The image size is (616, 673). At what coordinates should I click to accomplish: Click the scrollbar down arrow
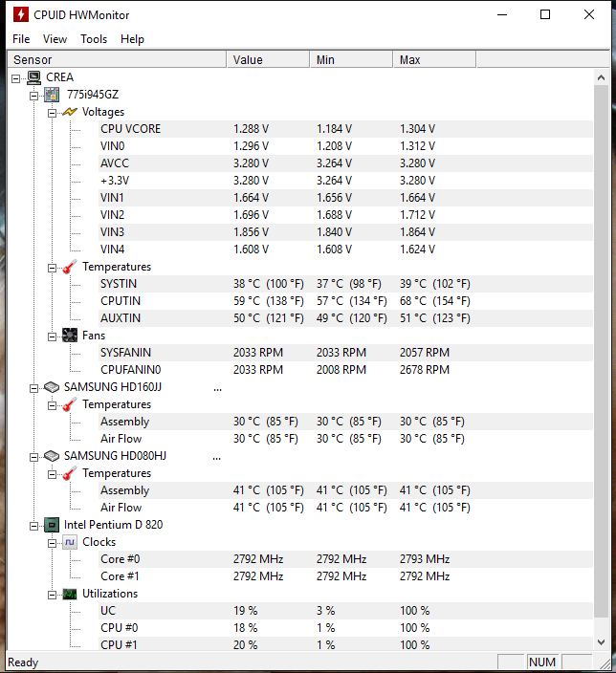(x=601, y=642)
